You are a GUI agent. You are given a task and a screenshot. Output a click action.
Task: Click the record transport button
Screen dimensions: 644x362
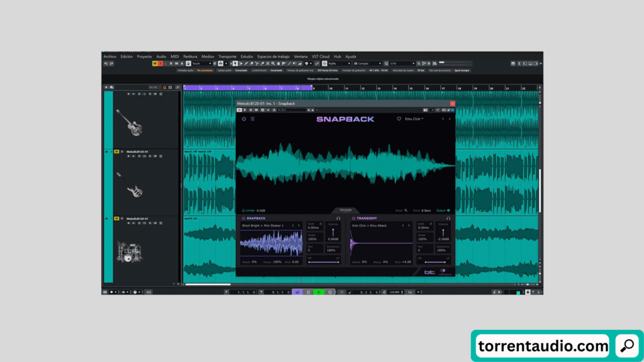pyautogui.click(x=330, y=292)
